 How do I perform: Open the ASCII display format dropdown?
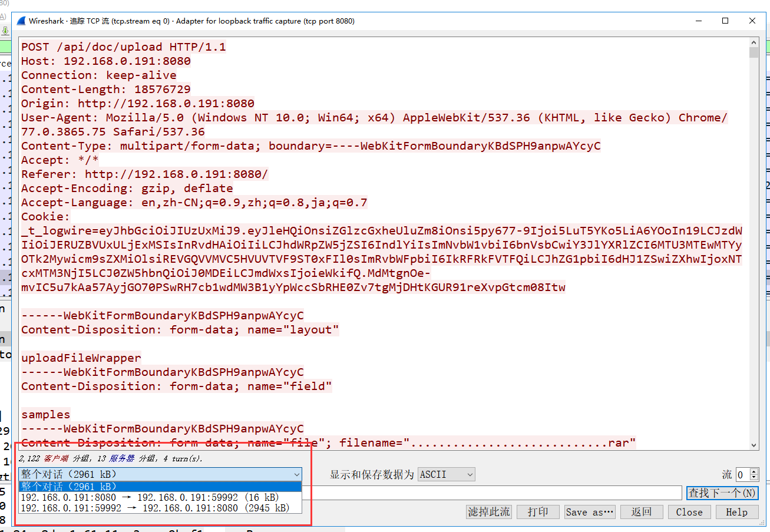click(x=446, y=474)
